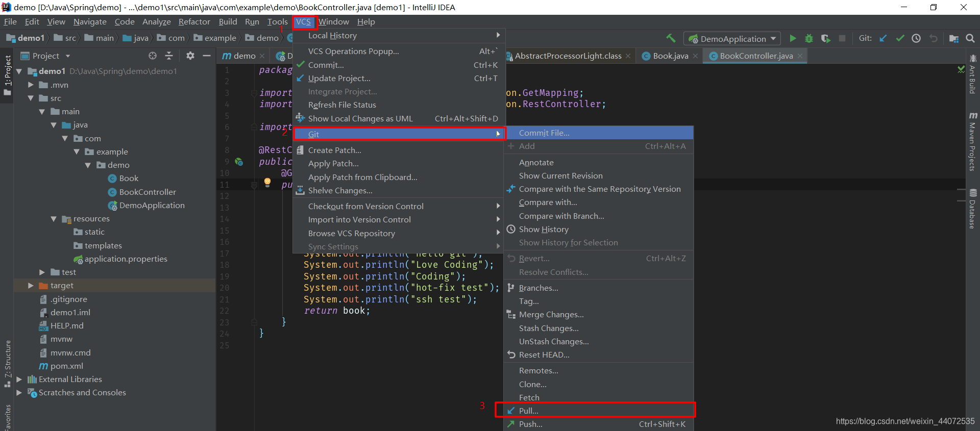Open the Database side panel

coord(972,209)
